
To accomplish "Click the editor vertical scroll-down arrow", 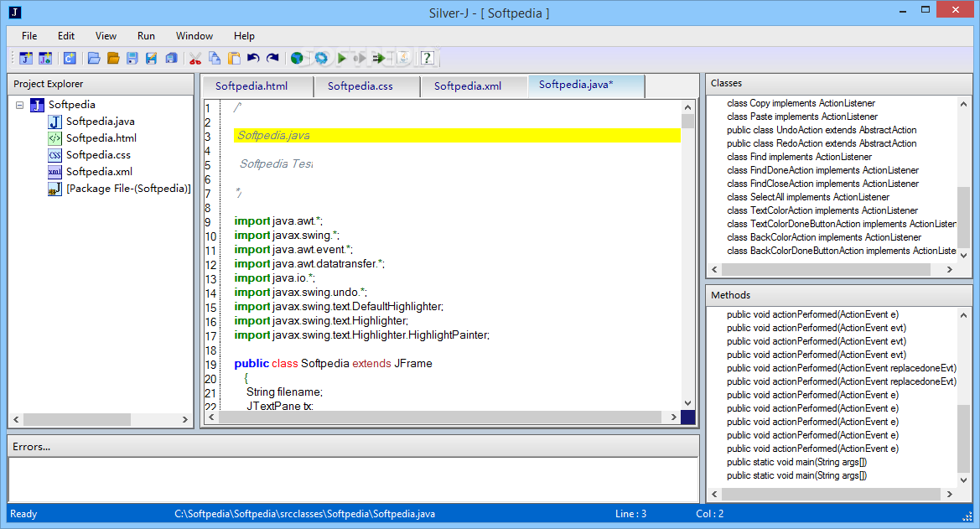I will 687,403.
